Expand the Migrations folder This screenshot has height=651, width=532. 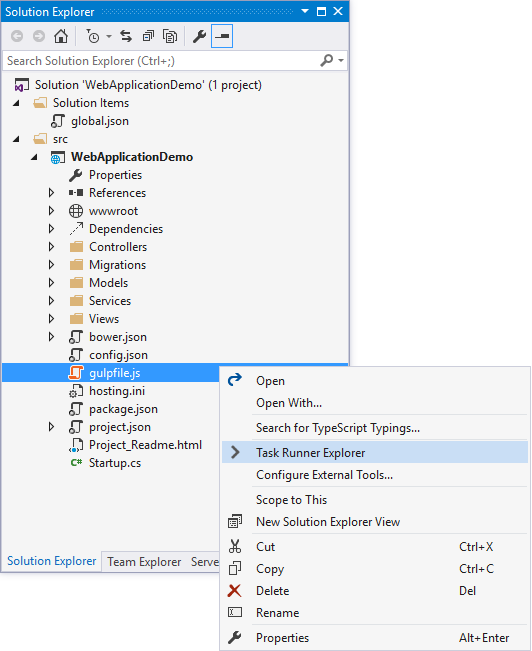point(51,265)
